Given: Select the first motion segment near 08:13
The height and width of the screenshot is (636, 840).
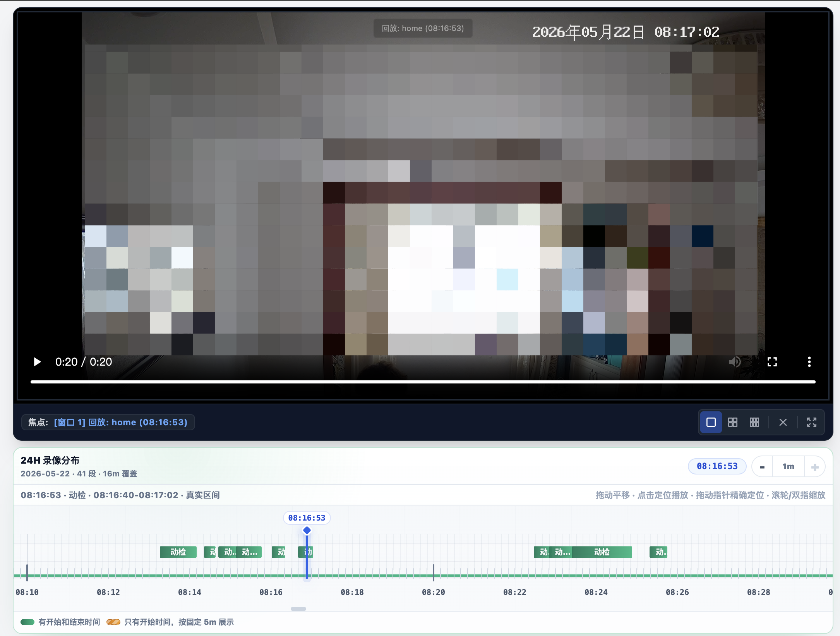Looking at the screenshot, I should pyautogui.click(x=178, y=552).
